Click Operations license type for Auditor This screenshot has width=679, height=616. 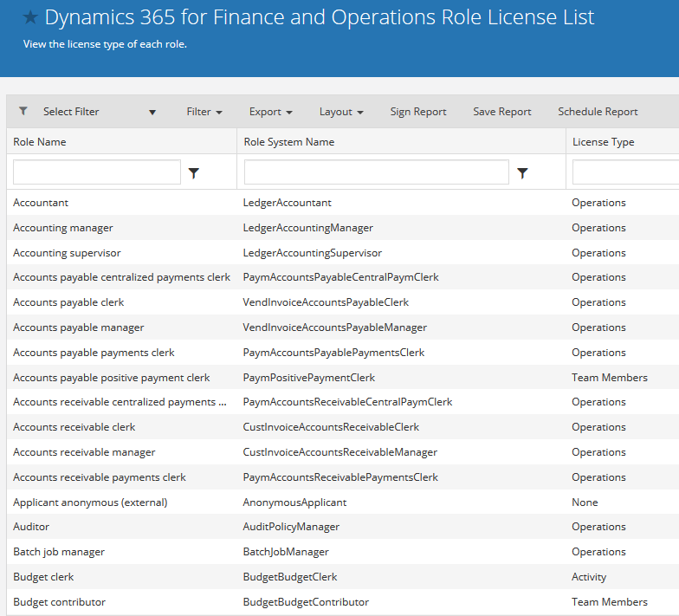598,527
